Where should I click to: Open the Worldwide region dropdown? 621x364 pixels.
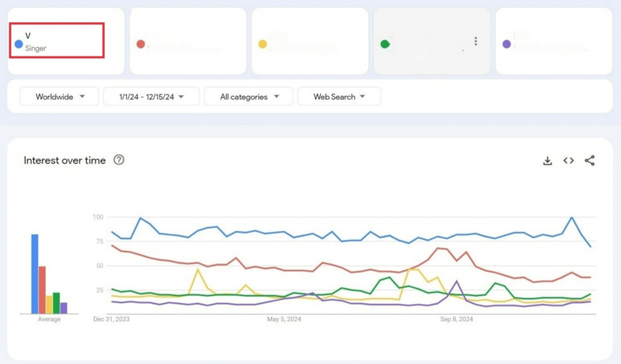[59, 96]
